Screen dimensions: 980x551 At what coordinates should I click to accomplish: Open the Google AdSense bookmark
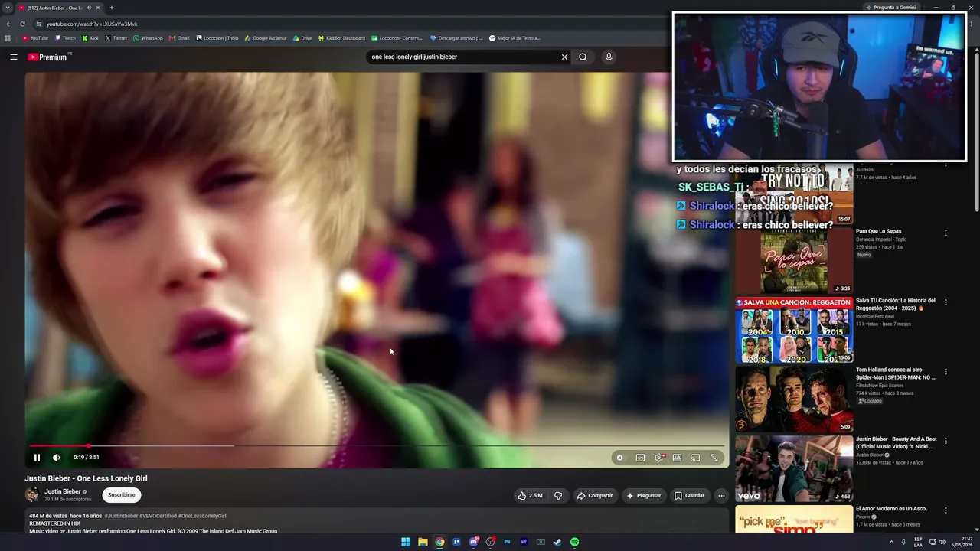pos(265,37)
